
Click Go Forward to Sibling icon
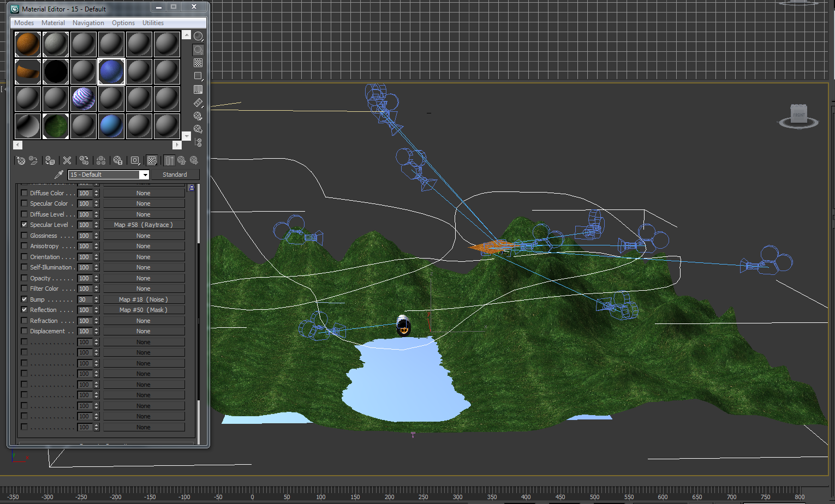194,160
